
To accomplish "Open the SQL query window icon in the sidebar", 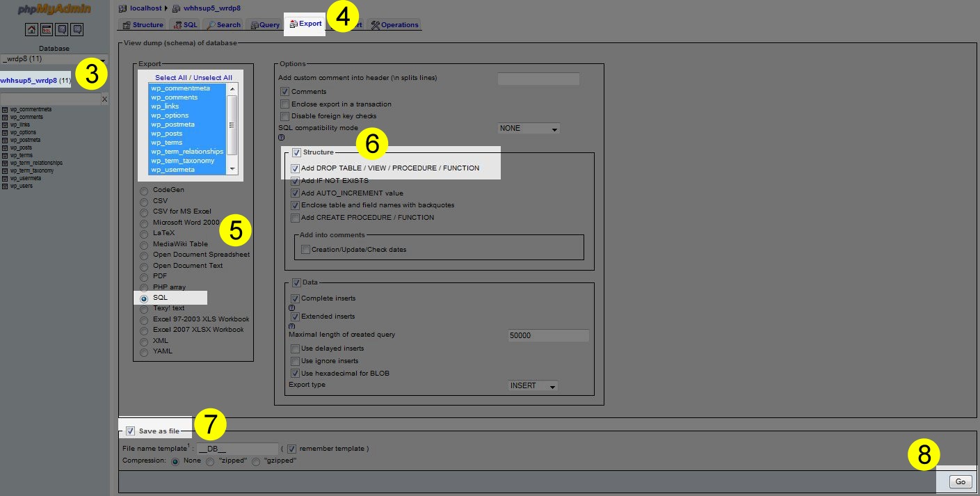I will click(x=47, y=29).
